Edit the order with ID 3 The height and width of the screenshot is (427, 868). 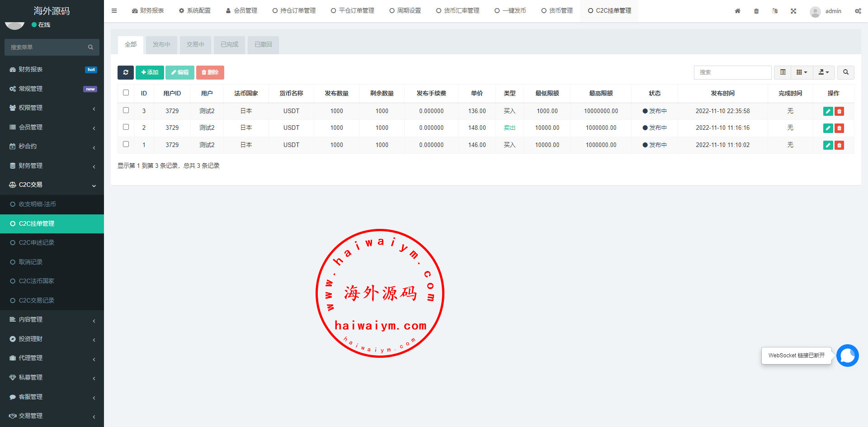(828, 111)
